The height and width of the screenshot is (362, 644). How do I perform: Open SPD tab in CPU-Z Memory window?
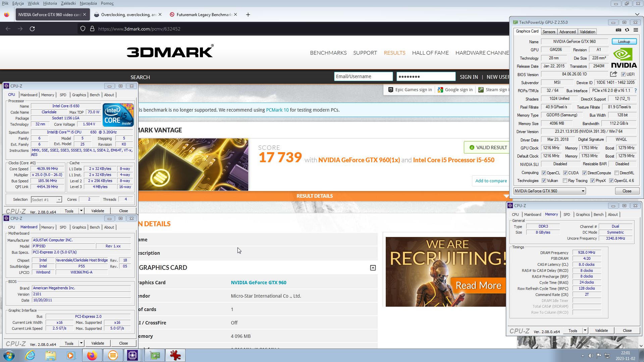[x=567, y=215]
